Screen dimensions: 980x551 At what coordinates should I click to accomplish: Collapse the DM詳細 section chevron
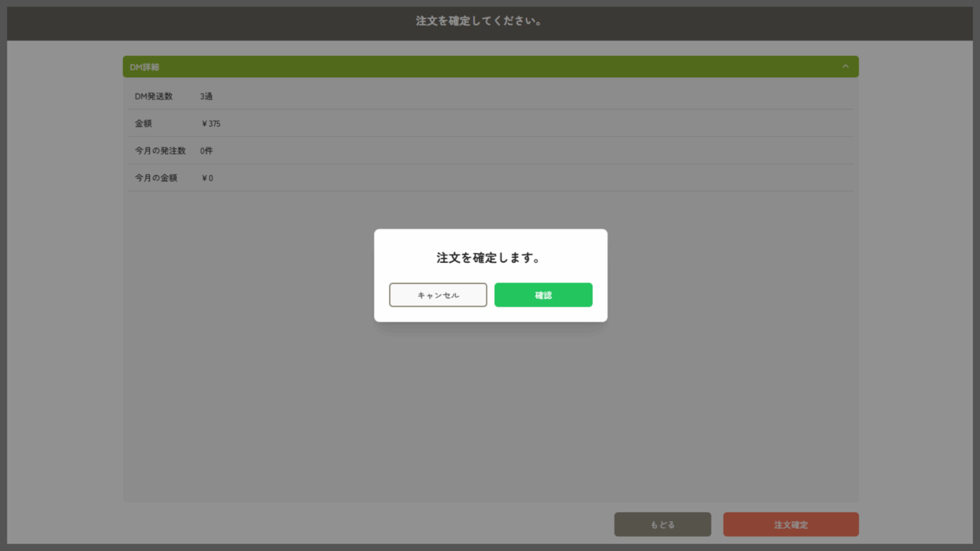tap(845, 67)
